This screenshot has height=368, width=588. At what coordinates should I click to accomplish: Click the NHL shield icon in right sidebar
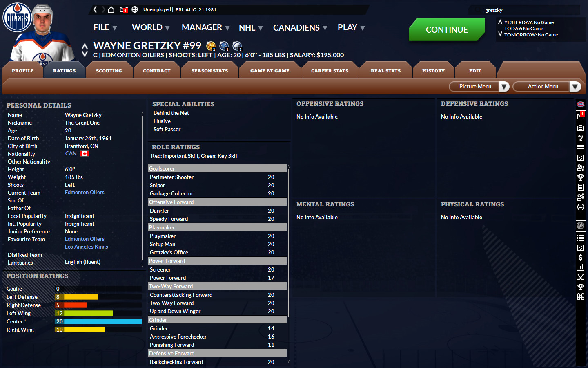(x=580, y=225)
